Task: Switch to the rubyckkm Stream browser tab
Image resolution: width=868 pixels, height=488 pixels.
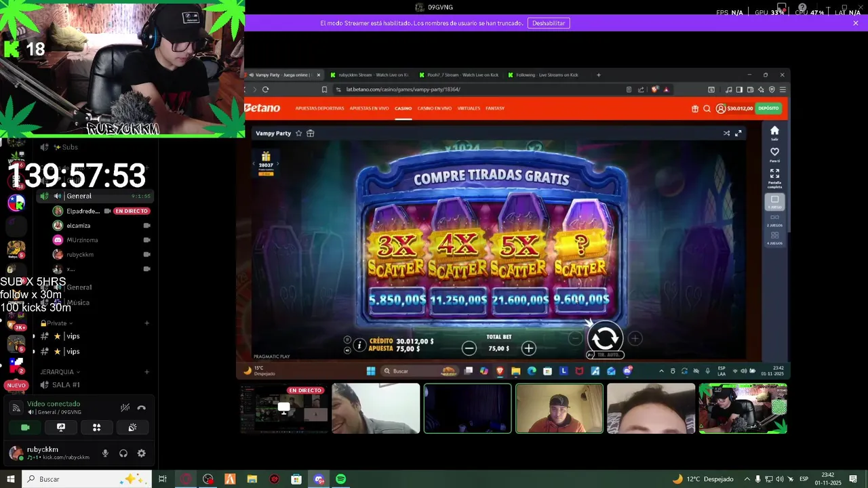Action: 369,75
